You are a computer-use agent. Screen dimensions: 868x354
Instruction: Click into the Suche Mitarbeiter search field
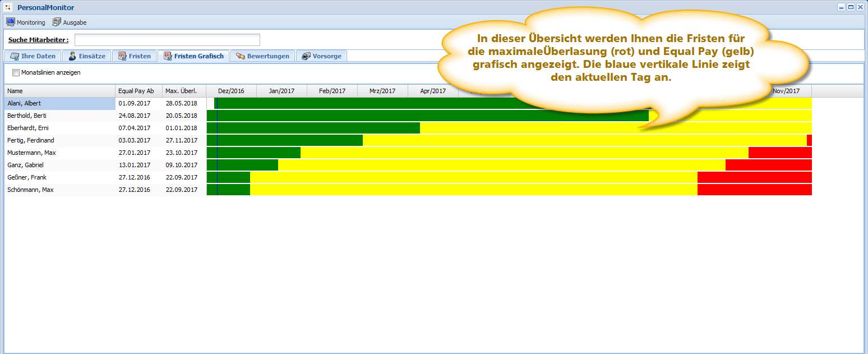167,40
